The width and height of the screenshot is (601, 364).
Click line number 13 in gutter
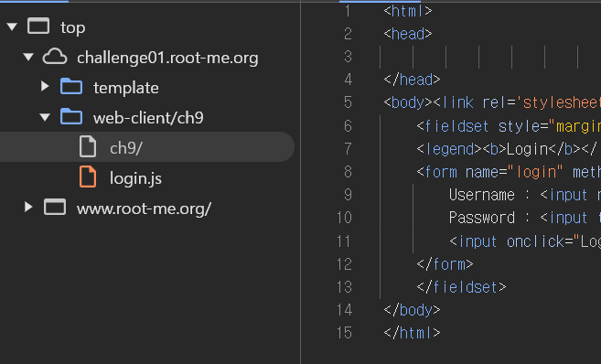[344, 287]
